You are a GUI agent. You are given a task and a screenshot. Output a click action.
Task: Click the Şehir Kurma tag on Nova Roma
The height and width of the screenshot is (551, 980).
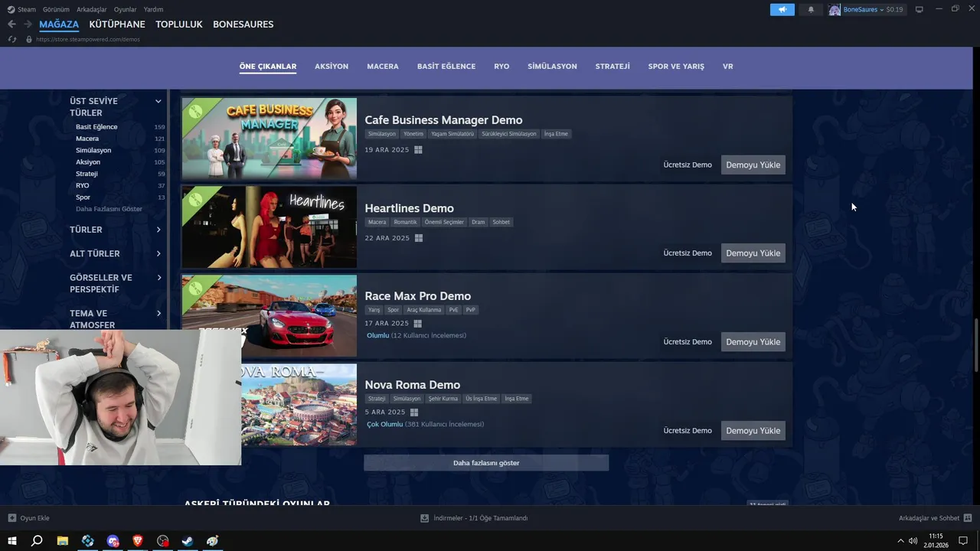pos(443,399)
